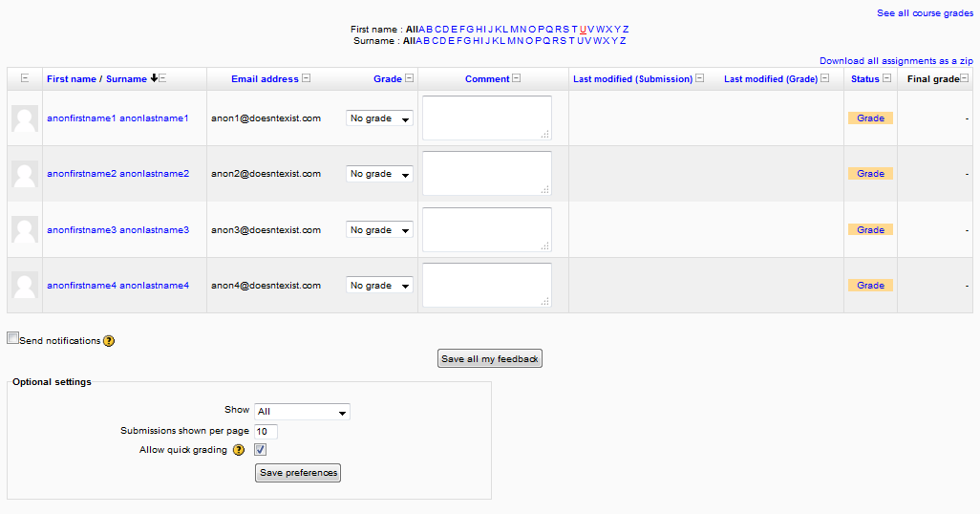Sort table by Surname column header
Image resolution: width=980 pixels, height=514 pixels.
click(126, 78)
